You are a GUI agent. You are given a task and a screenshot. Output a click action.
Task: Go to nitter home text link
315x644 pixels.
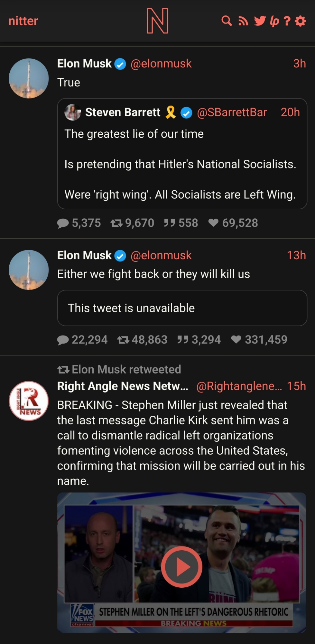[23, 21]
